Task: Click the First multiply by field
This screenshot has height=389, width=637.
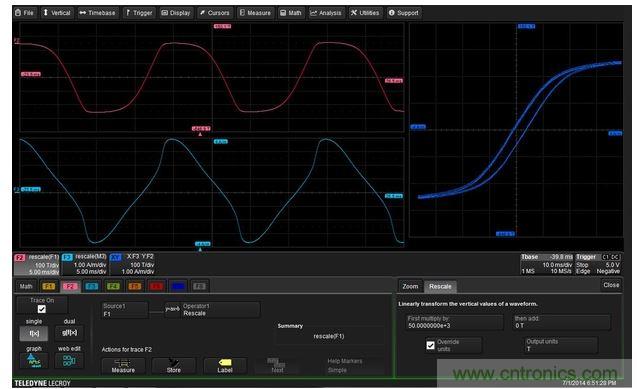Action: pos(454,322)
